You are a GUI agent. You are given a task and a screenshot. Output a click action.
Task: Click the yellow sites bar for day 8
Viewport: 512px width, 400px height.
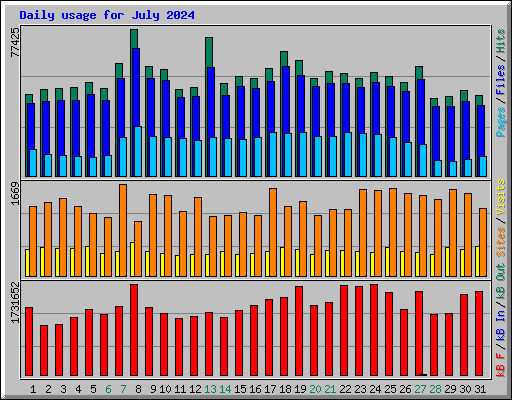click(x=132, y=259)
